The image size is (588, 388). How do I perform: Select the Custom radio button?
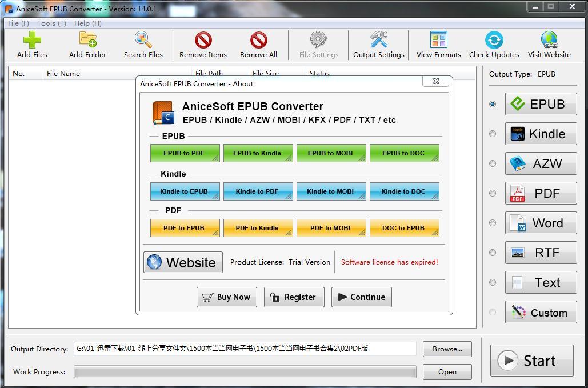[x=493, y=312]
